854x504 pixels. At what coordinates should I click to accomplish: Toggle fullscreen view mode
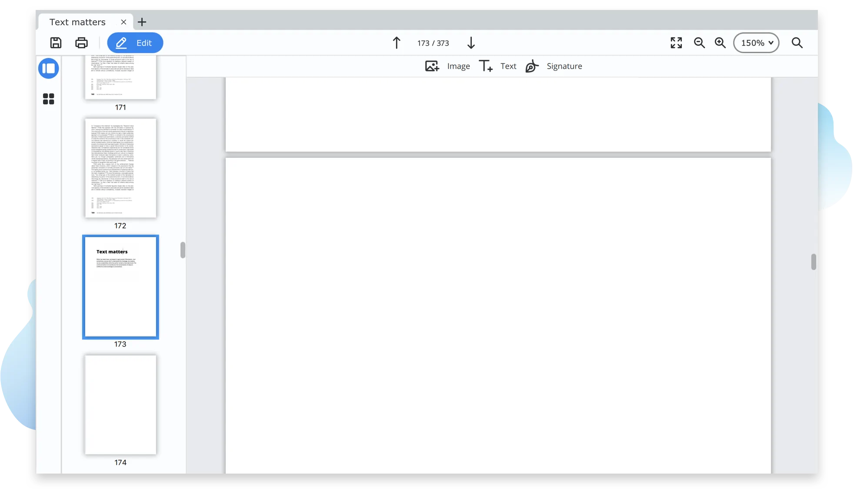[677, 42]
